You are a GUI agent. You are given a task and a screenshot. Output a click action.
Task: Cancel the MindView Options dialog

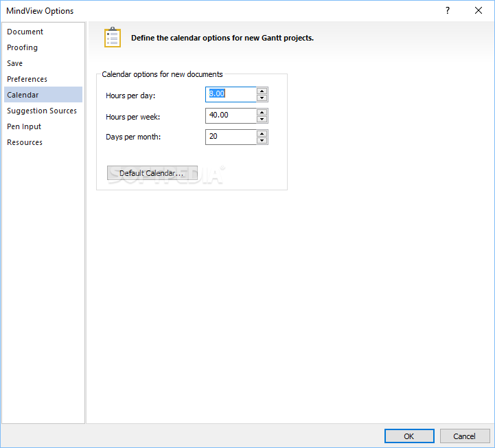point(465,436)
